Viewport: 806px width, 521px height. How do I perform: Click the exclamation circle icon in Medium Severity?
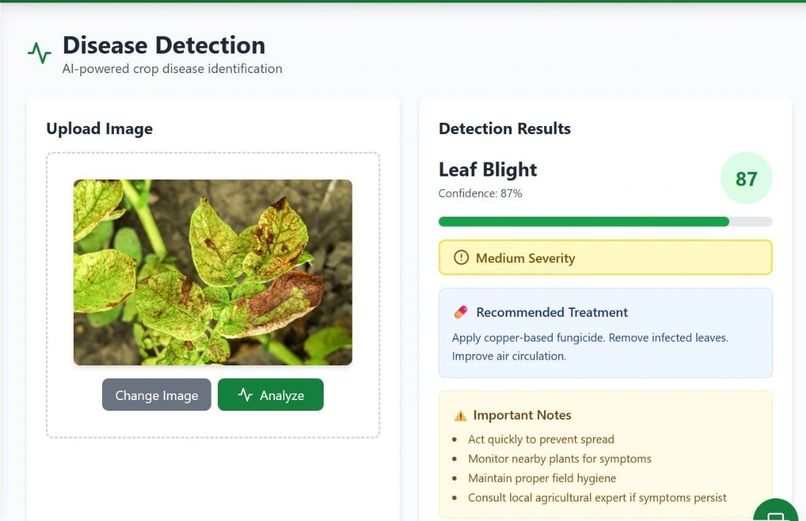[461, 257]
